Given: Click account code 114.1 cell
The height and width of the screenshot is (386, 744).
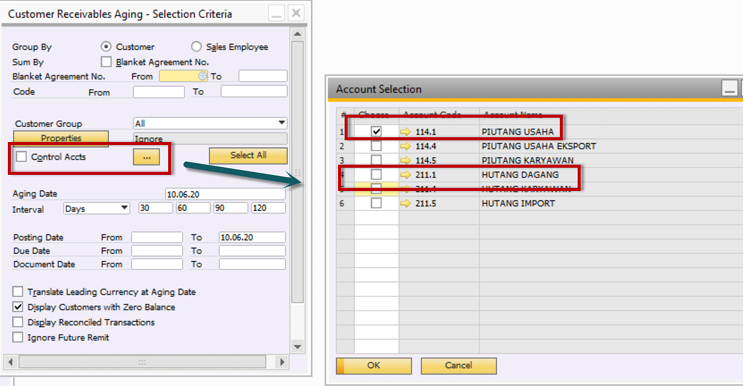Looking at the screenshot, I should click(439, 132).
